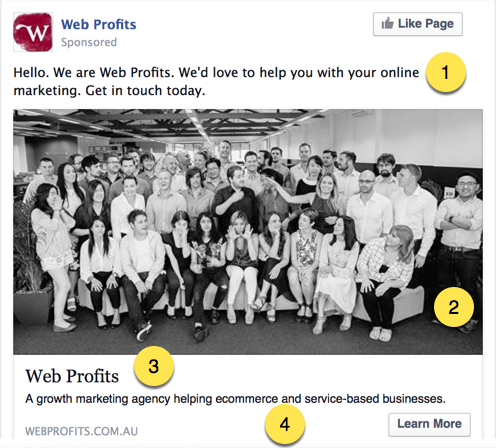Like the Web Profits page

click(418, 24)
